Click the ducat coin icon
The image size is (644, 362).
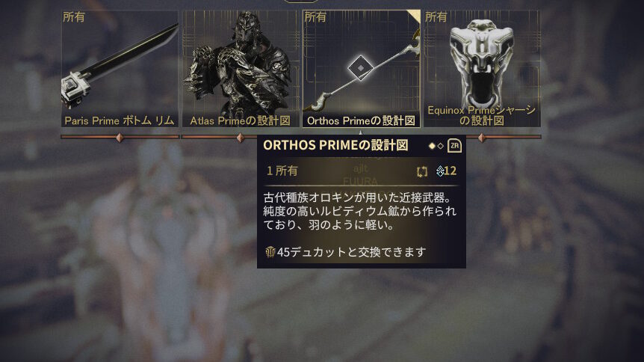[x=270, y=252]
